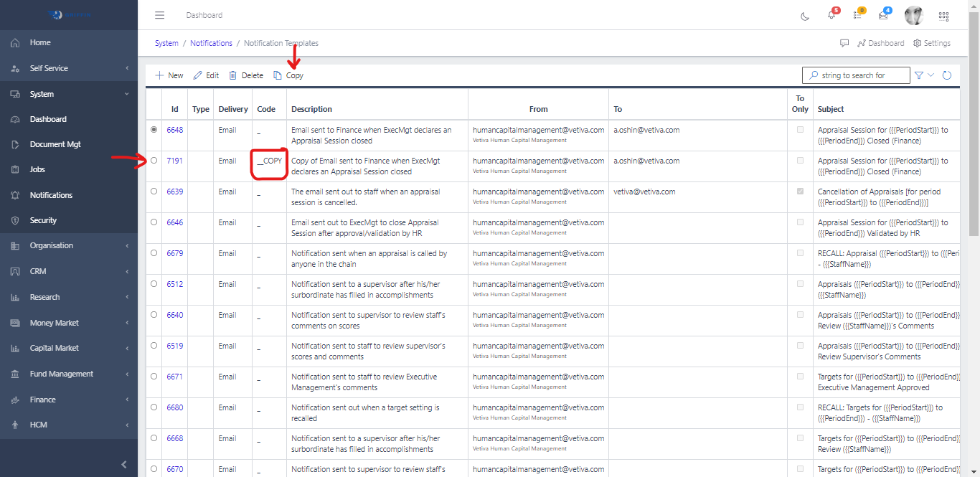Click the to-do list icon with zero badge

[857, 15]
